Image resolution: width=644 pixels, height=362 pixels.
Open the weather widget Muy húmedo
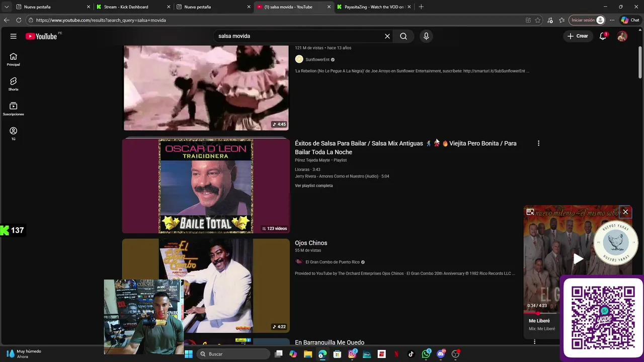tap(24, 354)
